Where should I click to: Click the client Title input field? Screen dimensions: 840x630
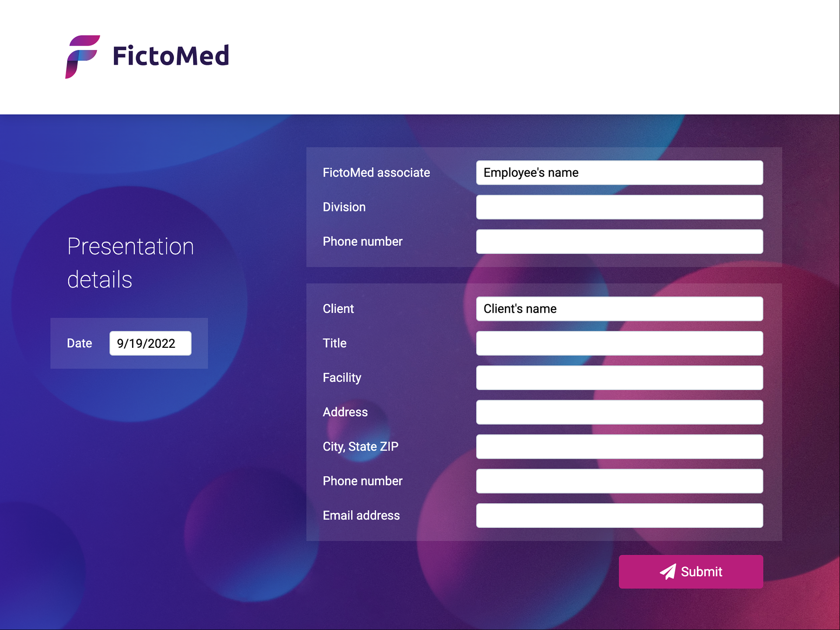619,343
